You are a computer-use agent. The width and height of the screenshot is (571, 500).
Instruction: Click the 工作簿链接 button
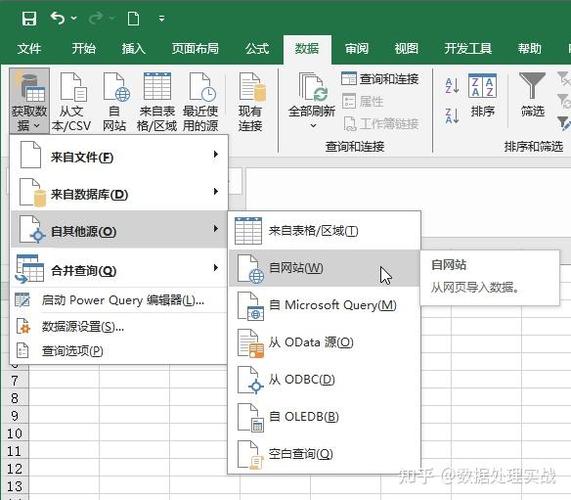click(x=381, y=124)
